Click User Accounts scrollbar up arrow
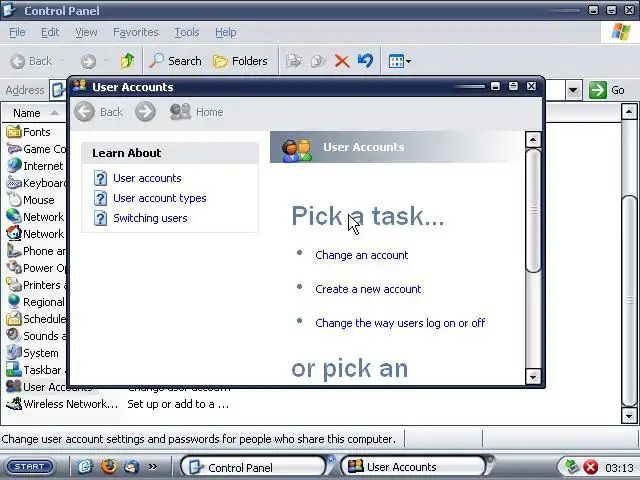Image resolution: width=640 pixels, height=480 pixels. tap(533, 140)
